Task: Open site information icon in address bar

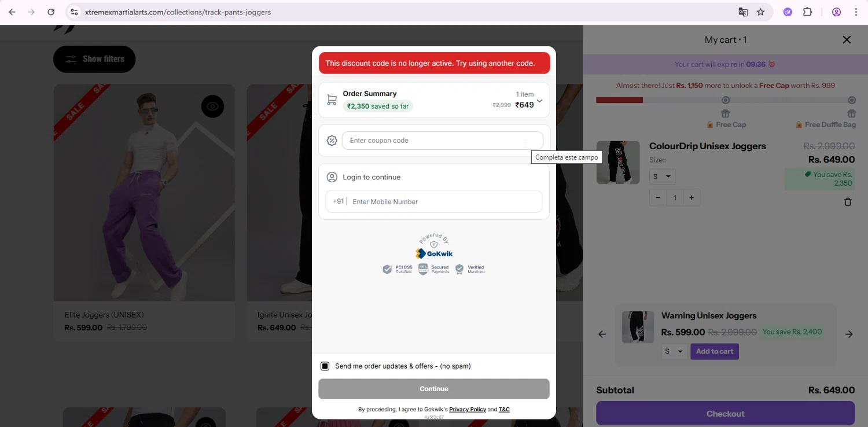Action: 74,12
